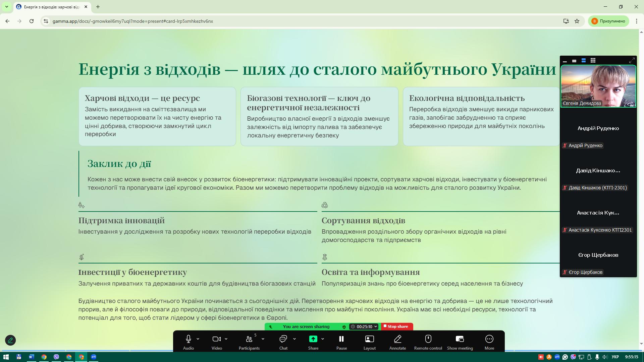The image size is (644, 362).
Task: Click the green Share screen icon
Action: (313, 339)
